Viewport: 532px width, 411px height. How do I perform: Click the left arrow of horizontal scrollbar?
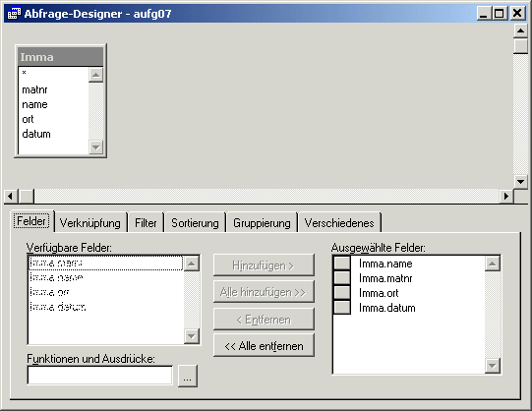tap(11, 196)
